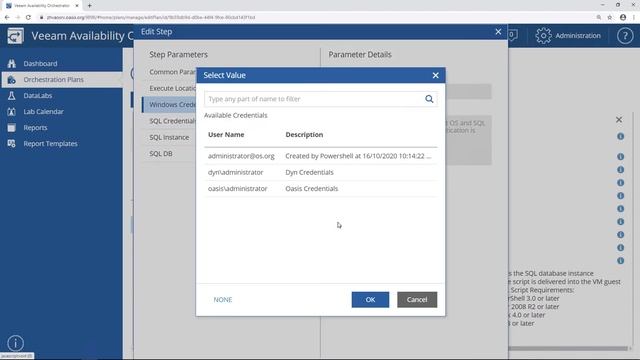640x360 pixels.
Task: Click the Oasis Credentials description cell
Action: coord(311,189)
